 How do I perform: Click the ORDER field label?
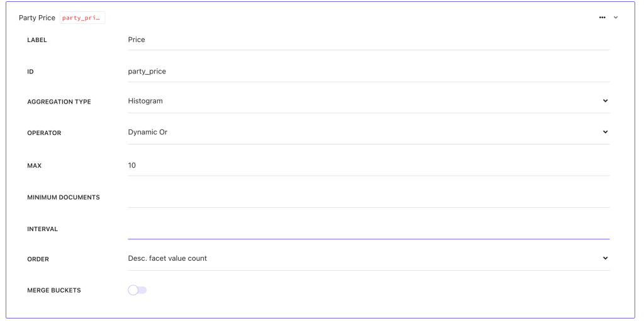pyautogui.click(x=38, y=259)
